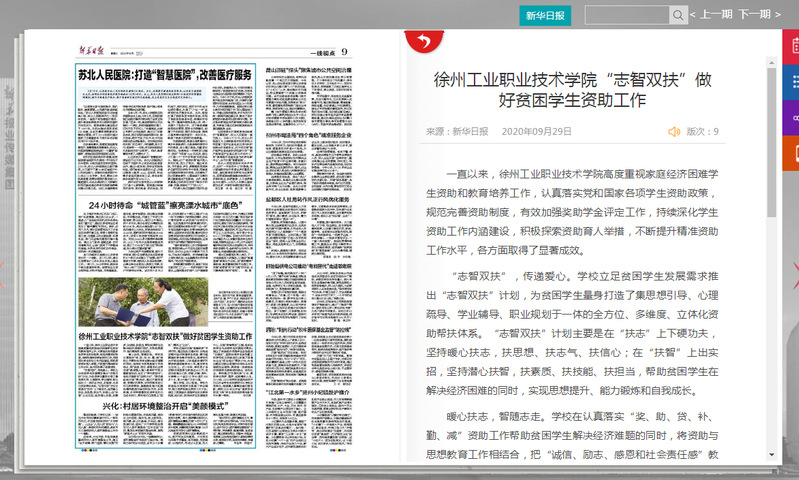
Task: Open the 新华日报 newspaper selector
Action: click(545, 15)
